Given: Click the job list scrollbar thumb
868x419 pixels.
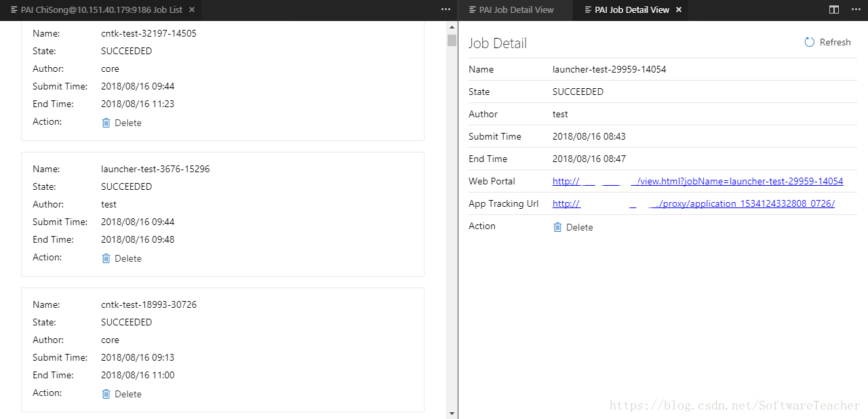Looking at the screenshot, I should pos(452,40).
